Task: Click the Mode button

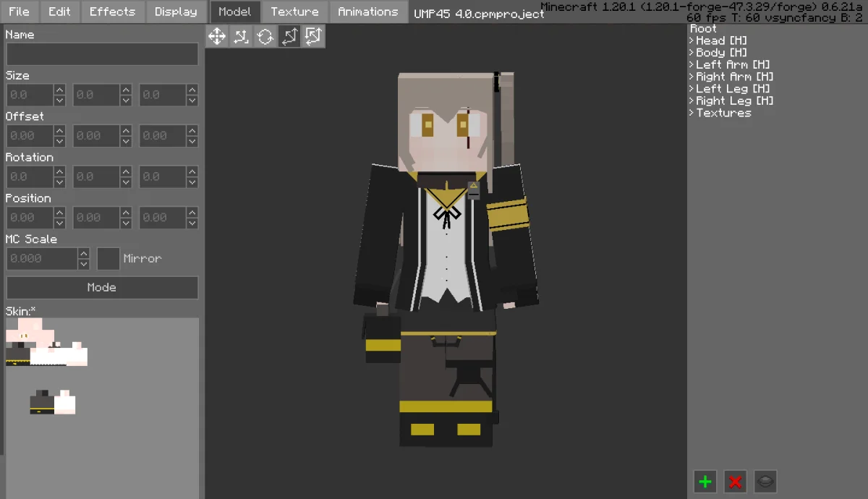Action: pos(102,287)
